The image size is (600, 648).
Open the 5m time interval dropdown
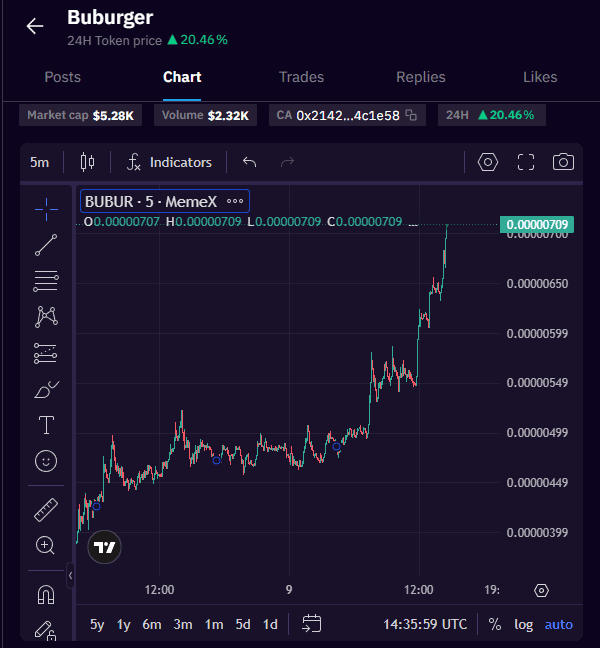(x=40, y=162)
